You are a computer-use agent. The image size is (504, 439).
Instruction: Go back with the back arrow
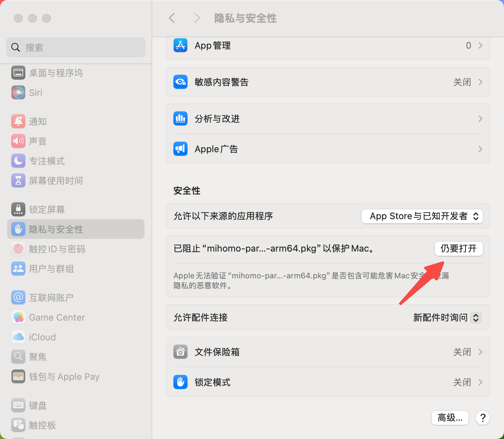172,18
